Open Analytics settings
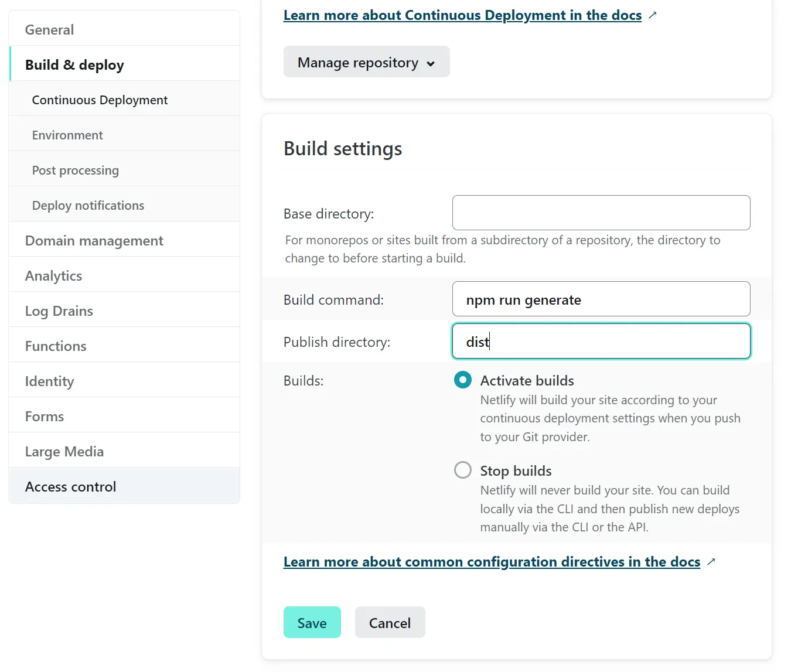The height and width of the screenshot is (672, 791). tap(124, 275)
